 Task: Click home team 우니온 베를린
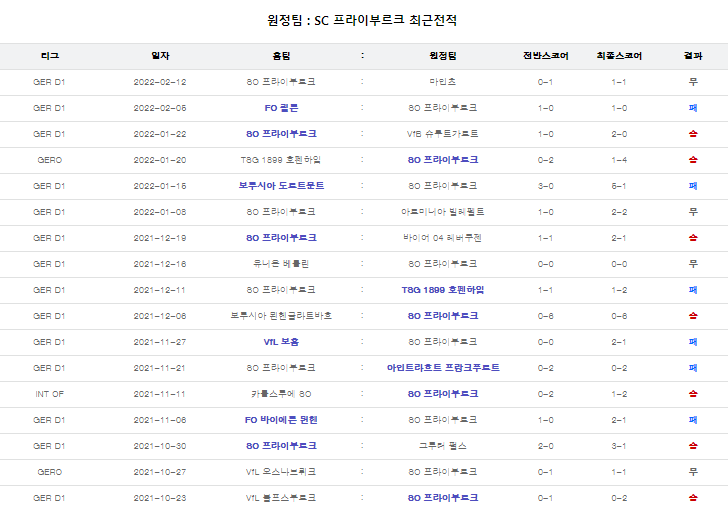[281, 264]
